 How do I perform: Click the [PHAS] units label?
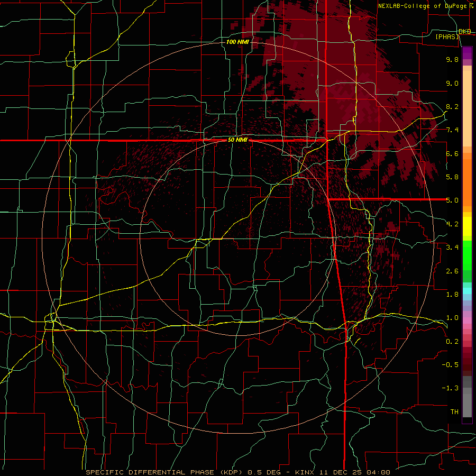[447, 37]
